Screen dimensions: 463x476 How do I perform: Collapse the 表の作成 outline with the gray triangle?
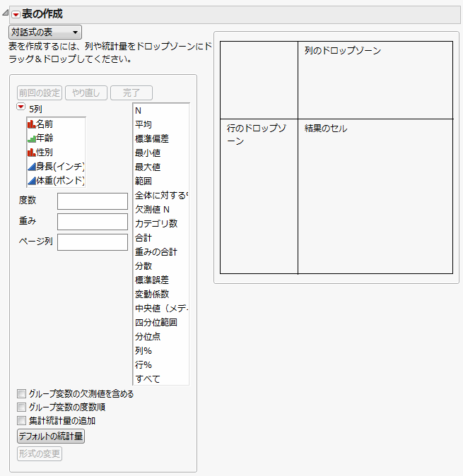click(x=5, y=13)
